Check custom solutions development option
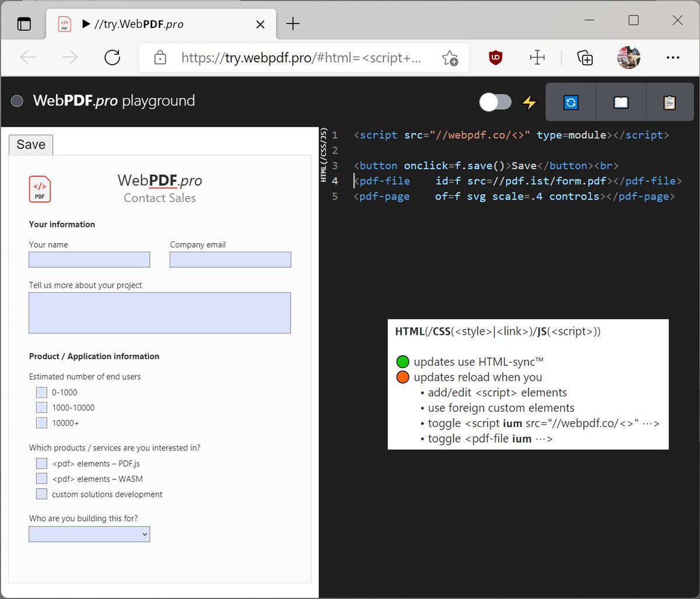Image resolution: width=700 pixels, height=599 pixels. (x=41, y=493)
